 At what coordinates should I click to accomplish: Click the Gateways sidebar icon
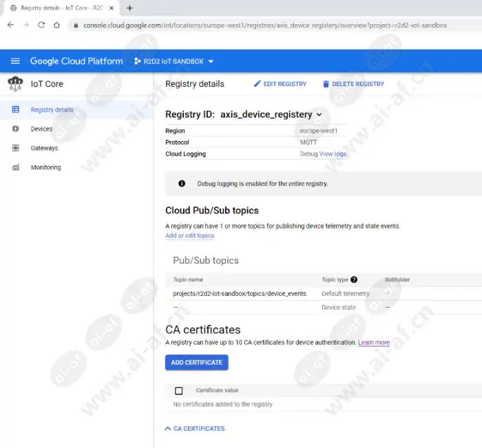coord(15,148)
